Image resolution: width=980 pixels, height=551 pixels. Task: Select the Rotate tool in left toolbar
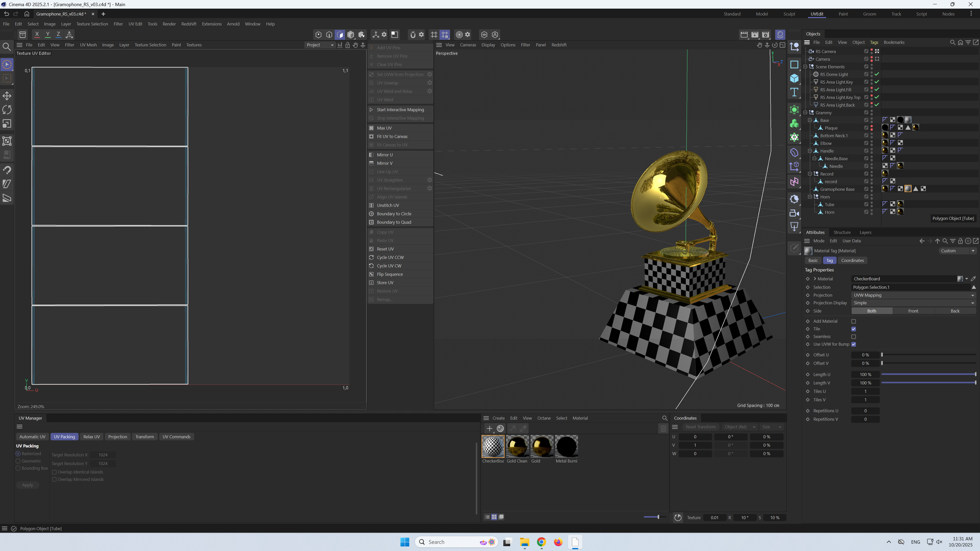[7, 110]
